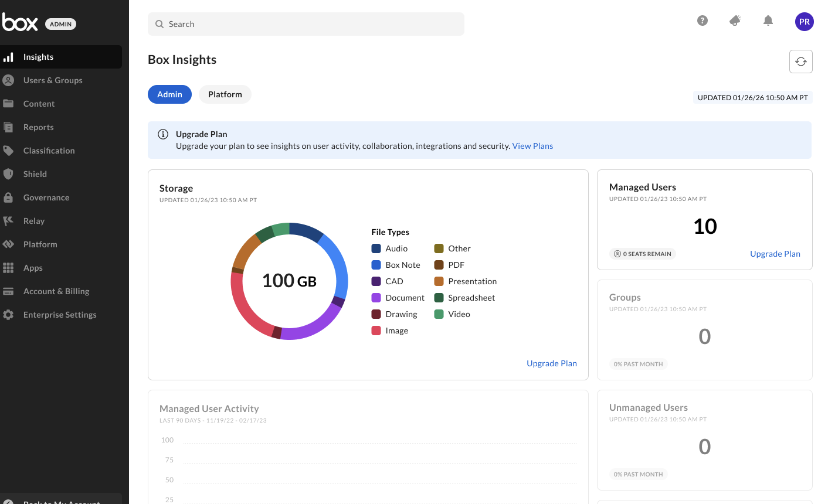The height and width of the screenshot is (504, 828).
Task: Switch to the Platform tab
Action: pyautogui.click(x=225, y=94)
